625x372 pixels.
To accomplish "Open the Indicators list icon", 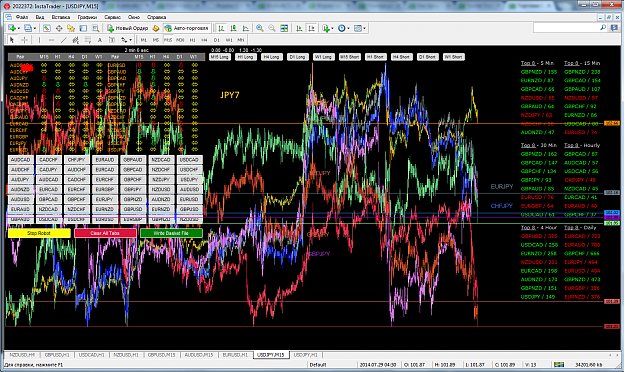I will pyautogui.click(x=326, y=28).
